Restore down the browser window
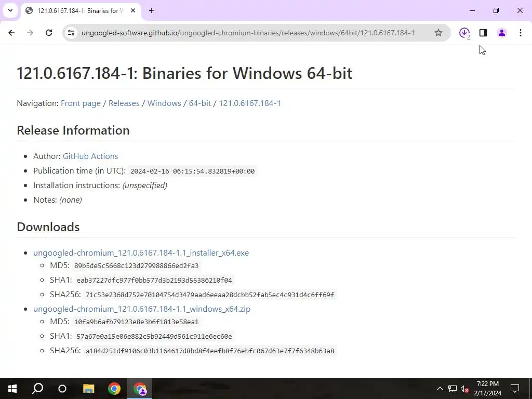The width and height of the screenshot is (532, 399). point(496,10)
